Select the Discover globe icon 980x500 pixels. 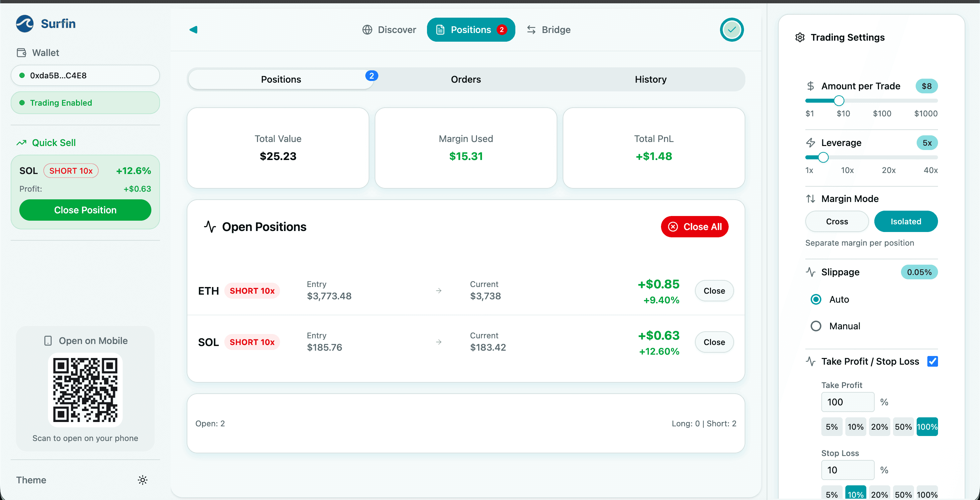pos(367,30)
